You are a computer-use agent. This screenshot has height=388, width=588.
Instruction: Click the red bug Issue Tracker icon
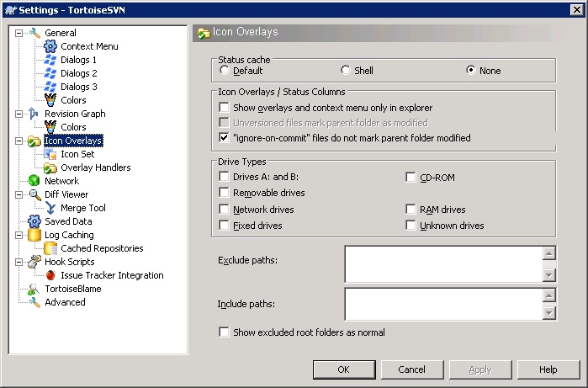(x=50, y=275)
